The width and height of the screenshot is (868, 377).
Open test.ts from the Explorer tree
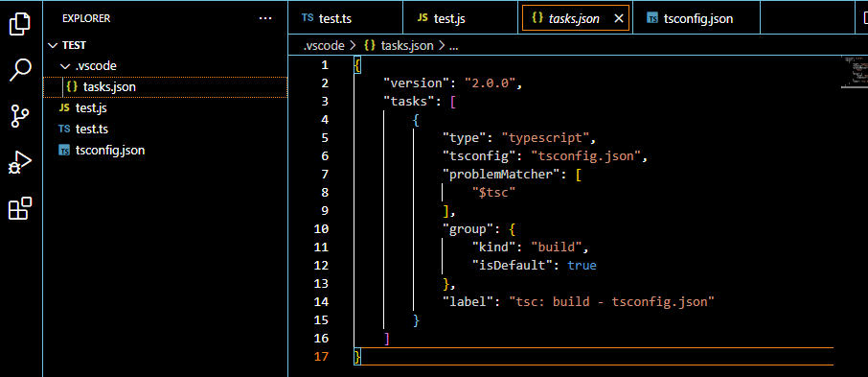pos(165,130)
